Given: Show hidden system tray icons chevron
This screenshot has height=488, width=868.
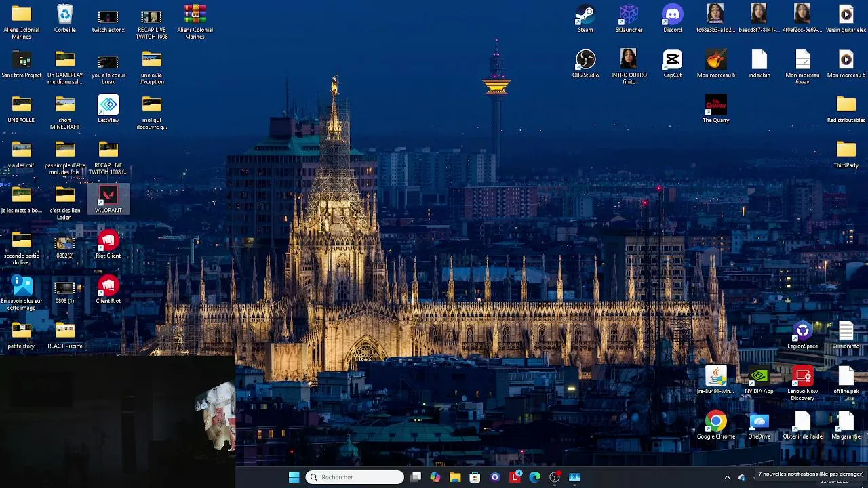Looking at the screenshot, I should pos(727,477).
